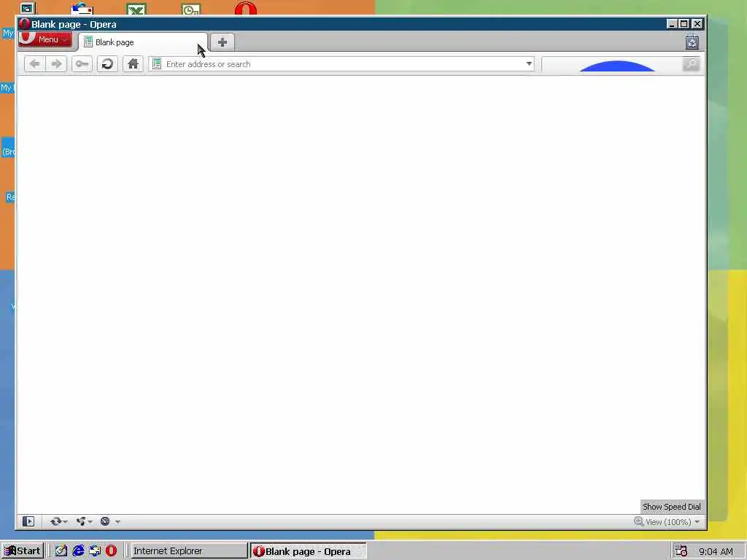Go forward with the right arrow button
The height and width of the screenshot is (560, 747).
pyautogui.click(x=57, y=64)
